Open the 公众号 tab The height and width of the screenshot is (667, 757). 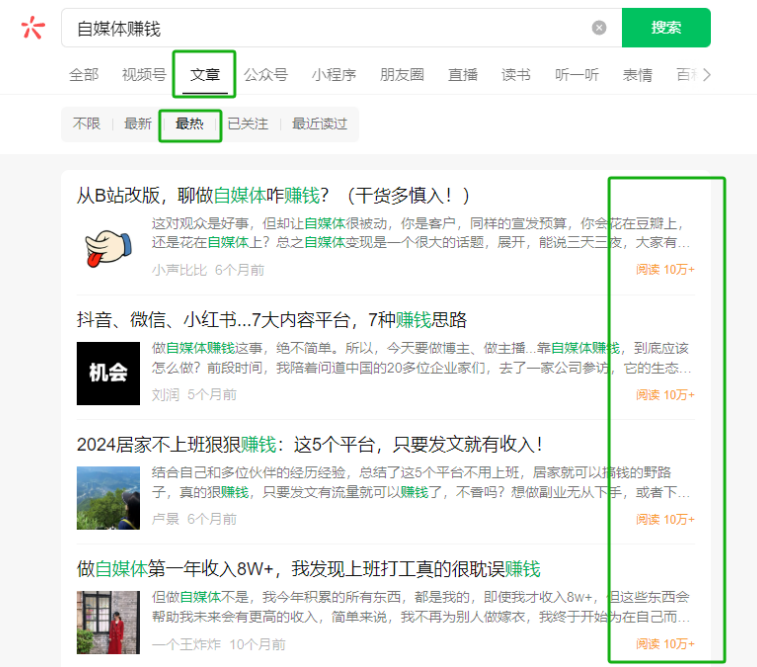(266, 75)
